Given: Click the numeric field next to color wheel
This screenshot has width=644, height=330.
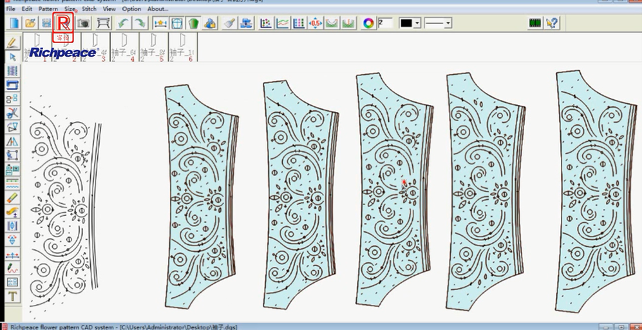Looking at the screenshot, I should (385, 23).
